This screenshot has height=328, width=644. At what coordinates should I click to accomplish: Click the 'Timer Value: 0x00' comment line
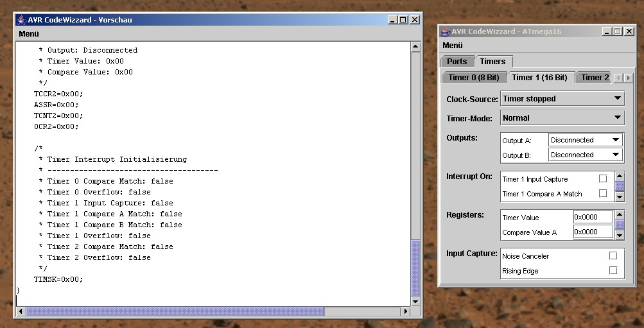(x=81, y=61)
